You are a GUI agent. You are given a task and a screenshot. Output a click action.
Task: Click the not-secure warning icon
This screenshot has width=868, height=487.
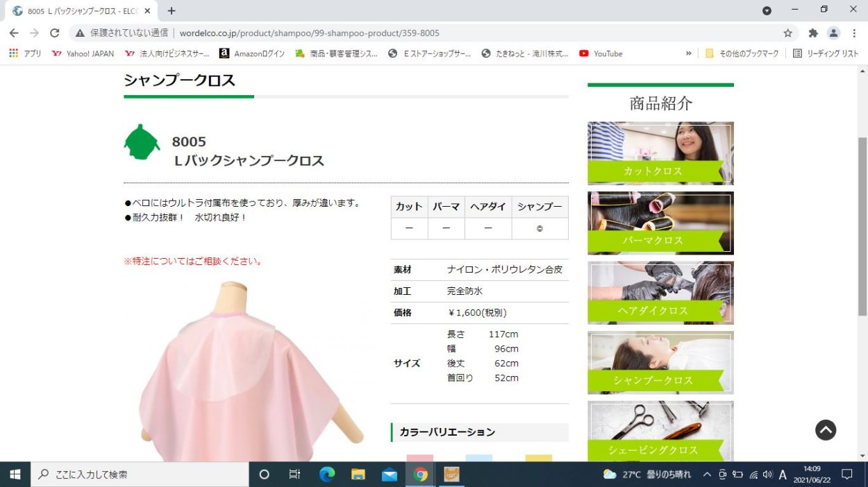pos(80,33)
